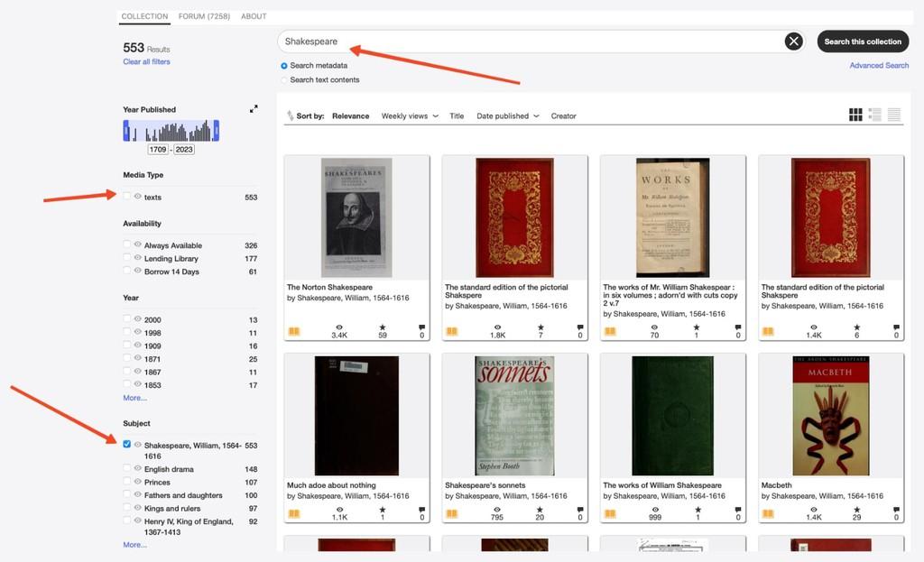Switch to tile grid view
This screenshot has width=924, height=562.
(x=855, y=115)
